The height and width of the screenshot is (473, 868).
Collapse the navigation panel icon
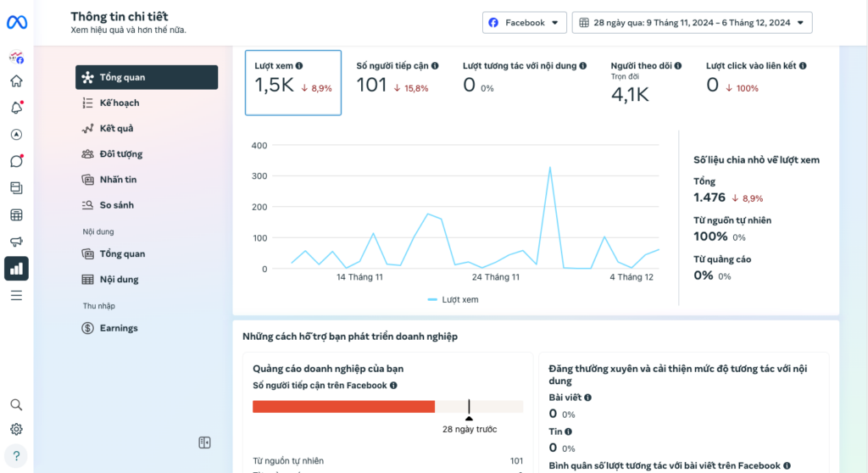[x=205, y=442]
